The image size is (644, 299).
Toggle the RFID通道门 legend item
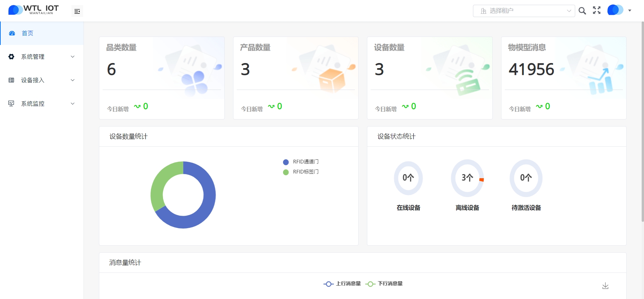tap(301, 162)
